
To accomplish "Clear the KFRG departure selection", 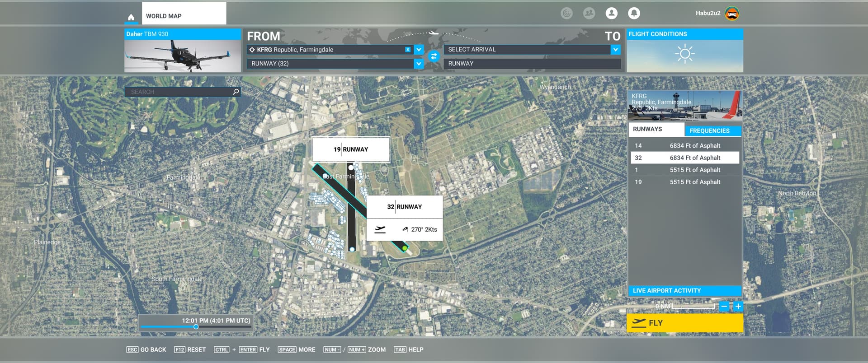I will [408, 50].
